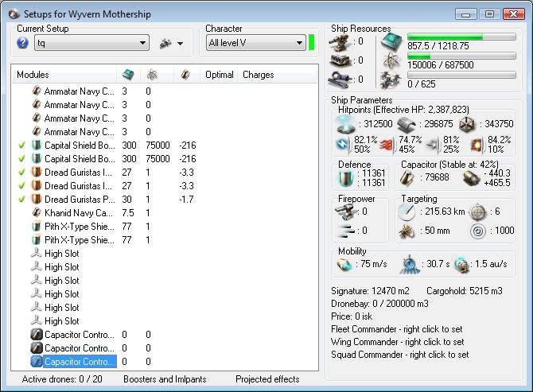Click Wing Commander - right click to set
The height and width of the screenshot is (392, 533).
(x=398, y=342)
